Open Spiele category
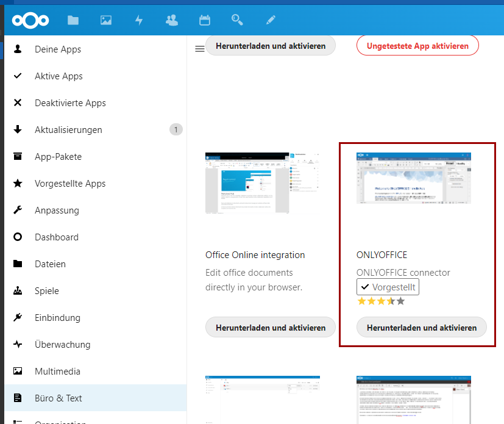 click(96, 291)
